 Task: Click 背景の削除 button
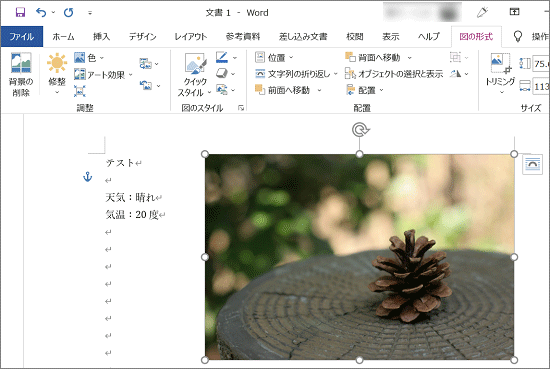pyautogui.click(x=21, y=74)
